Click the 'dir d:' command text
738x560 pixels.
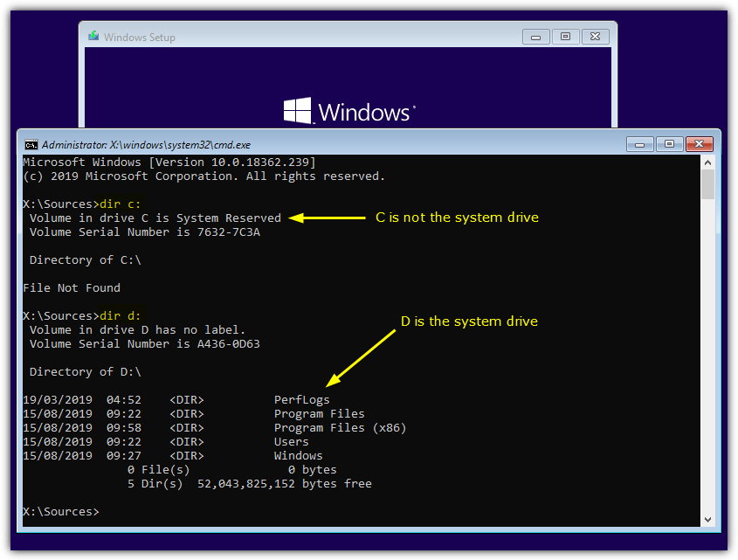tap(120, 315)
